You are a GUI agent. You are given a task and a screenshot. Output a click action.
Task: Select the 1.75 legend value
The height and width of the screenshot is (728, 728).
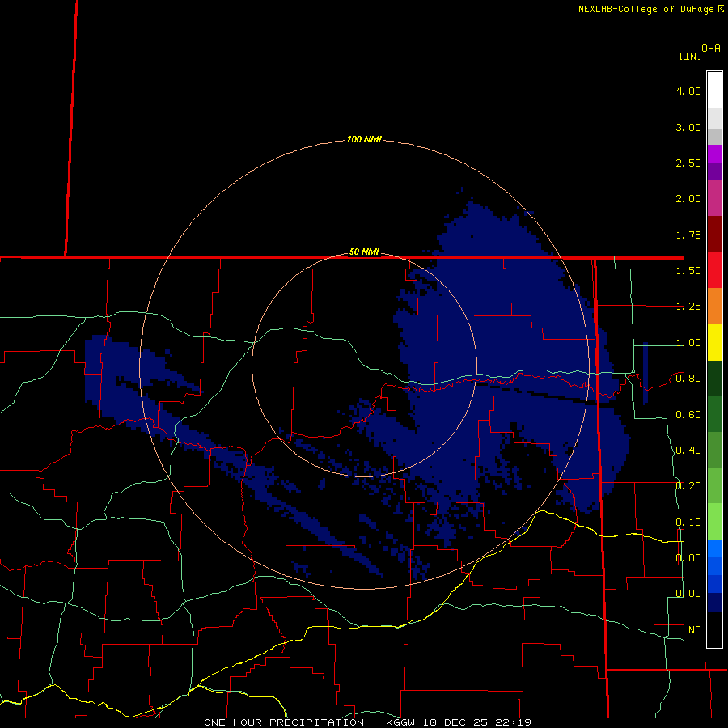tap(688, 235)
